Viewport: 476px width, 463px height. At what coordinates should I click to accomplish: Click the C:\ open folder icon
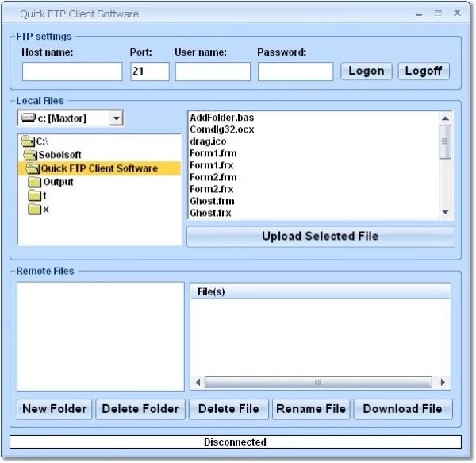[29, 141]
